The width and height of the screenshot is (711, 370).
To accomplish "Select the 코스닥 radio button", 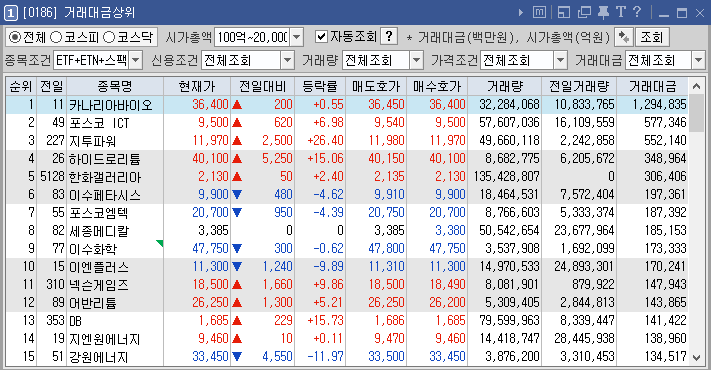I will pyautogui.click(x=109, y=37).
